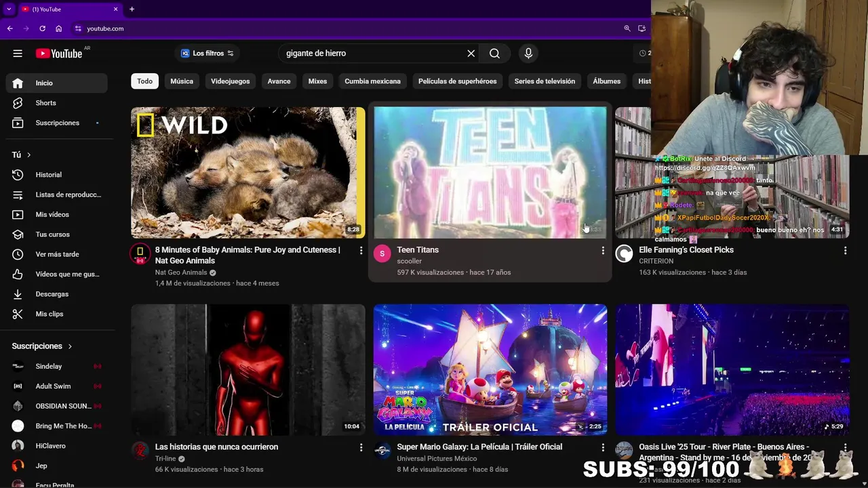Viewport: 868px width, 488px height.
Task: Click the magnifier search button
Action: pyautogui.click(x=494, y=54)
